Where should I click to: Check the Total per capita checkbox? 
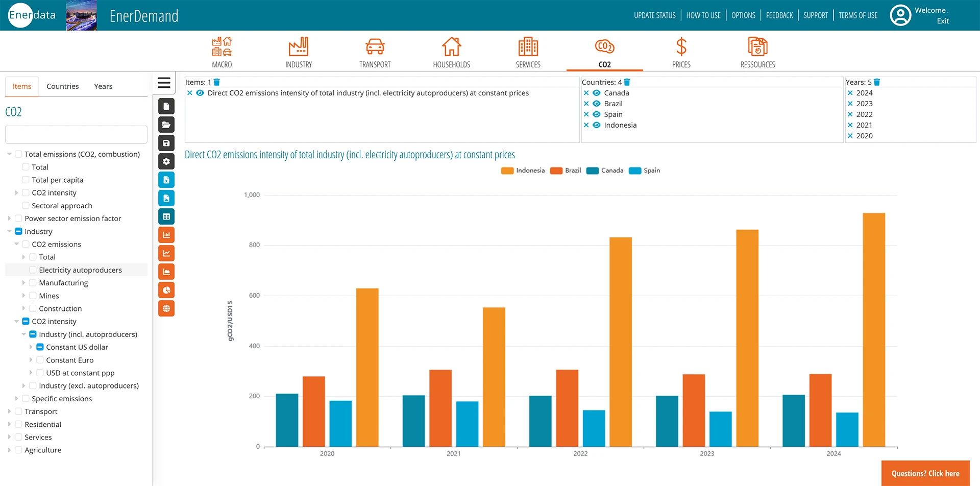(x=26, y=180)
